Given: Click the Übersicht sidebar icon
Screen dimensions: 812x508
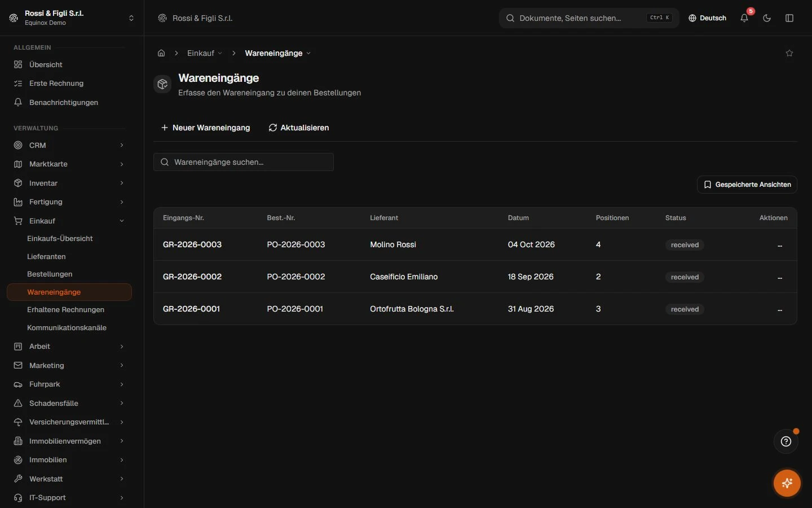Looking at the screenshot, I should point(18,64).
